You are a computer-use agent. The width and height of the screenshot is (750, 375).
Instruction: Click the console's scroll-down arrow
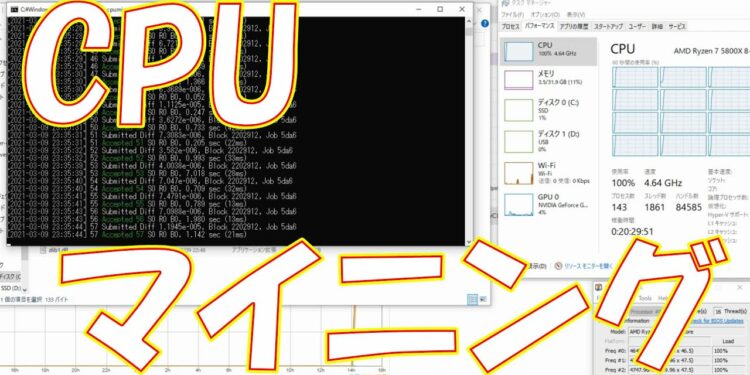point(468,243)
